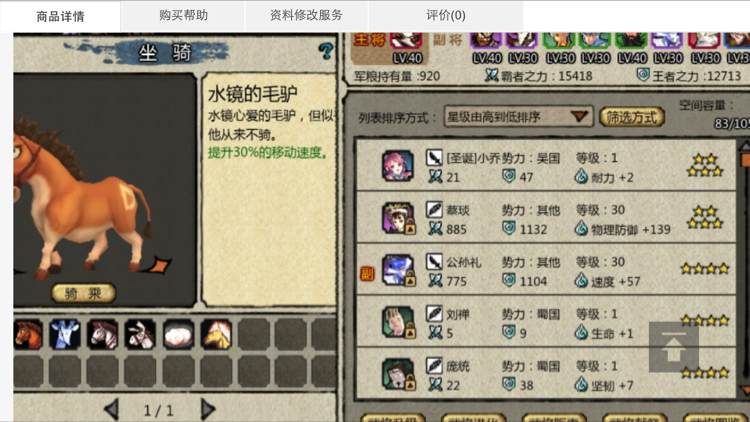Go to next mount page arrow
Image resolution: width=750 pixels, height=422 pixels.
pos(208,410)
